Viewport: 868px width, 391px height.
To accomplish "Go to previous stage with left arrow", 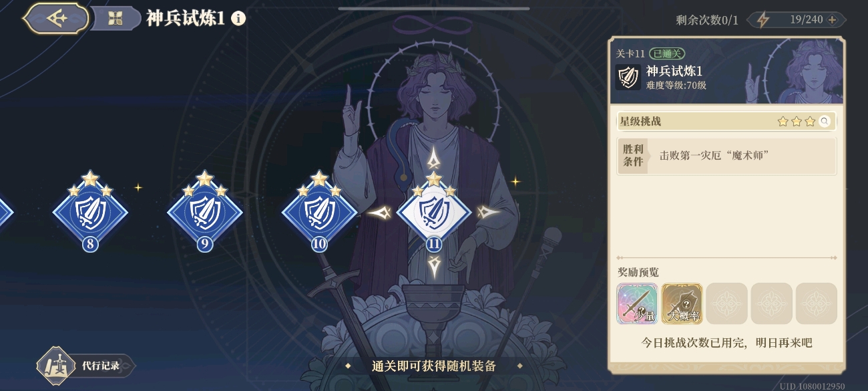I will pos(379,213).
